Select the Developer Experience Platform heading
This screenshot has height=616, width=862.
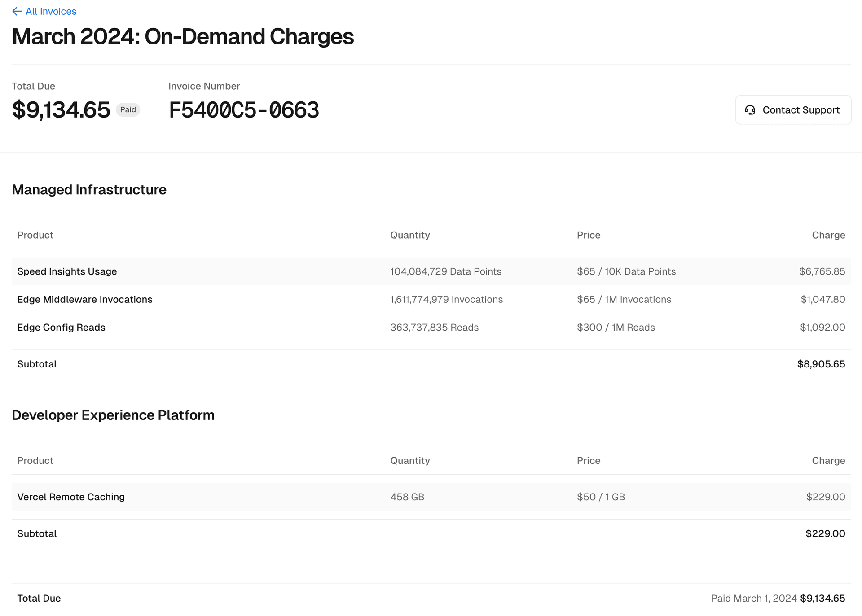point(113,415)
